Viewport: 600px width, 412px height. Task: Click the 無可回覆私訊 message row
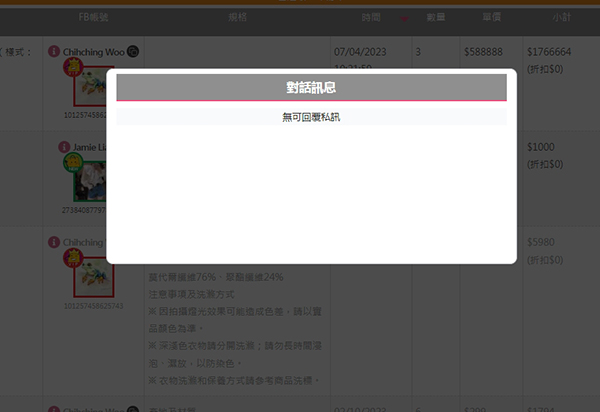coord(311,117)
